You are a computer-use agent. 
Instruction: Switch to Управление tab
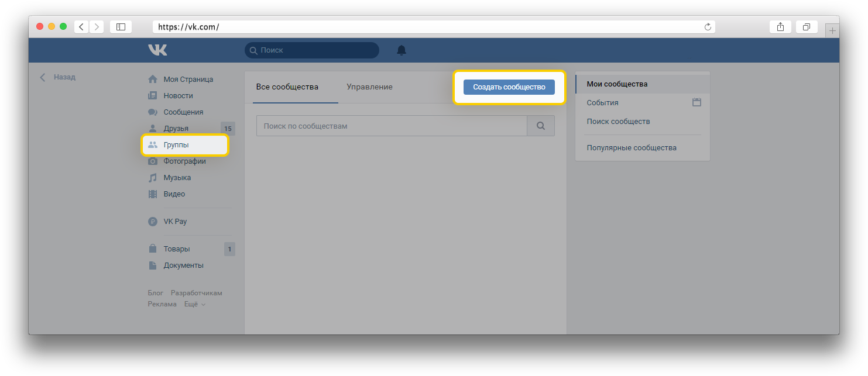pyautogui.click(x=370, y=87)
